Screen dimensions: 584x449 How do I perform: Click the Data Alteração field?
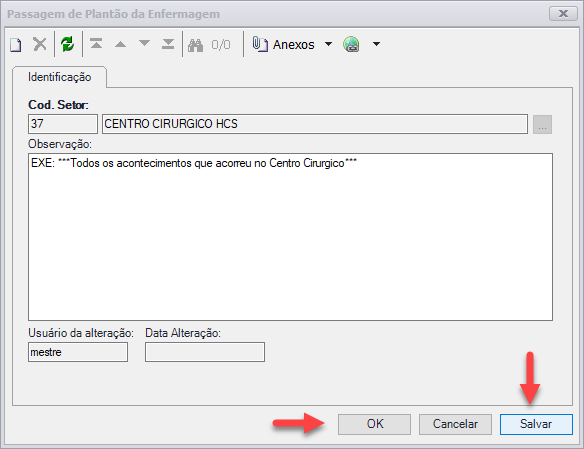pyautogui.click(x=205, y=352)
